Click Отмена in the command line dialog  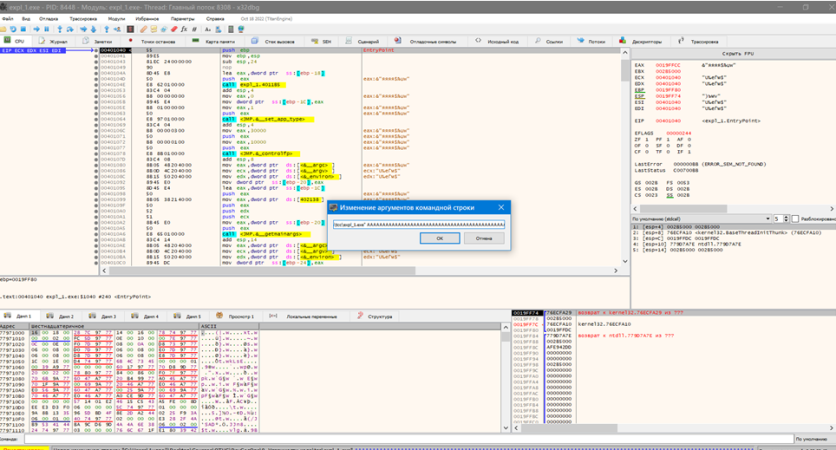pos(484,239)
